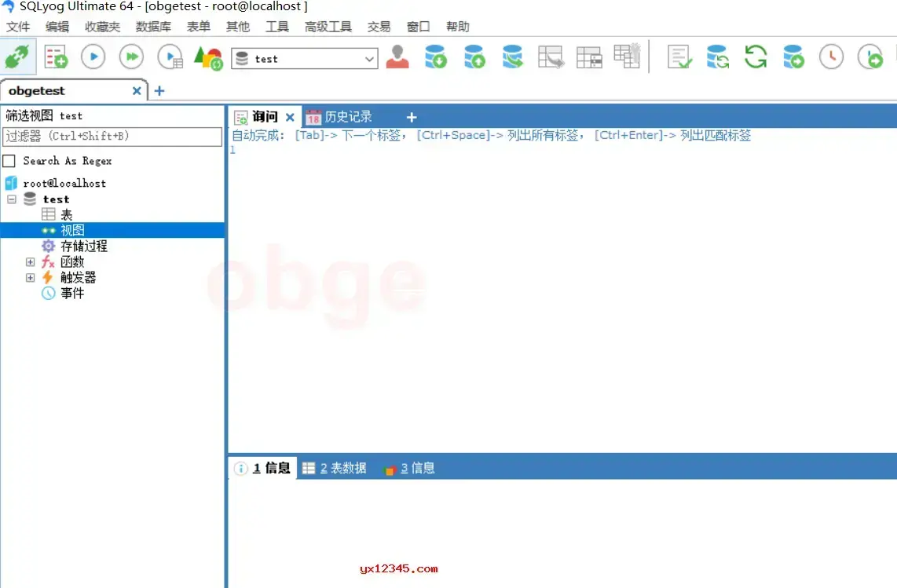Select the 触发器 triggers tree item
The height and width of the screenshot is (588, 897).
pos(79,277)
